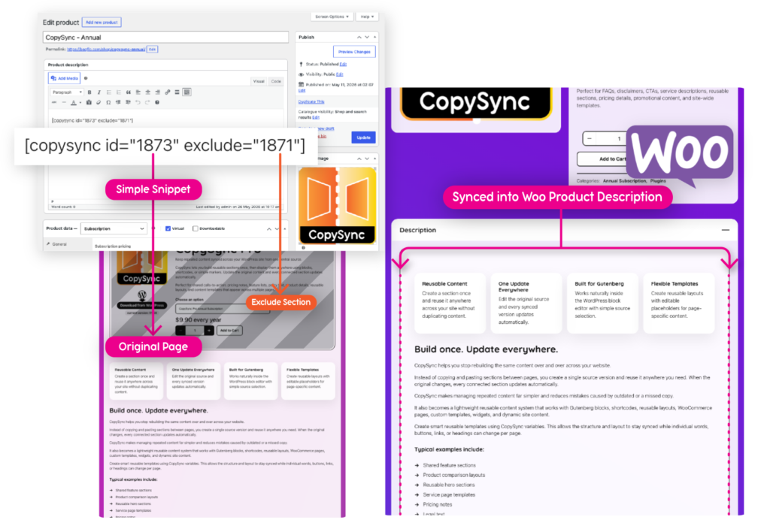The image size is (770, 532).
Task: Insert a horizontal line
Action: (64, 103)
